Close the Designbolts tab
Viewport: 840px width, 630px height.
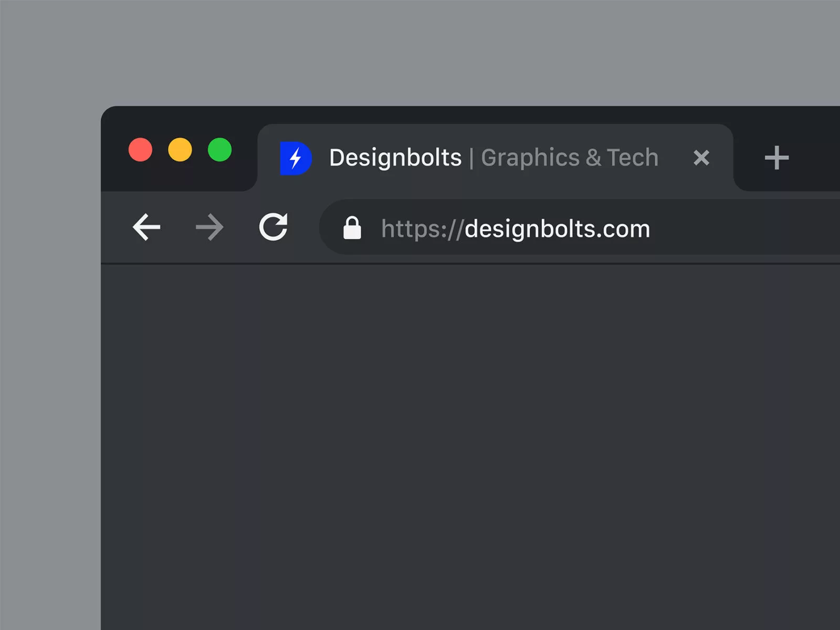pyautogui.click(x=702, y=158)
